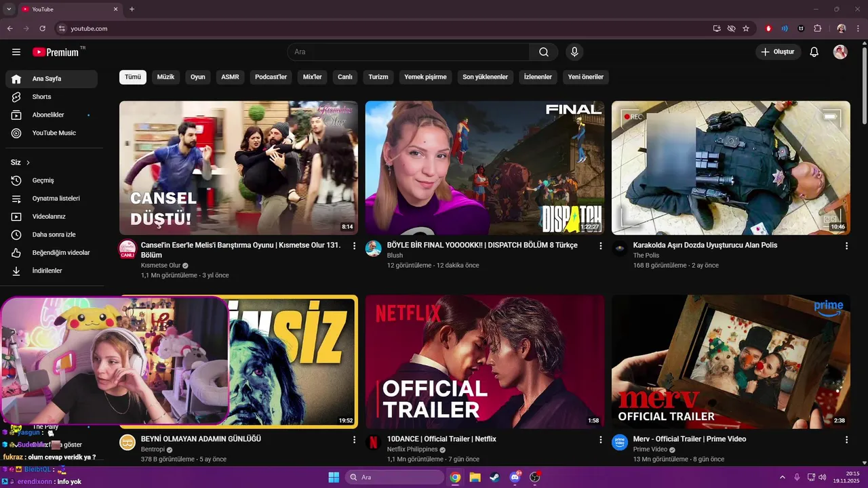
Task: Click the Oluştur create button
Action: pos(778,52)
